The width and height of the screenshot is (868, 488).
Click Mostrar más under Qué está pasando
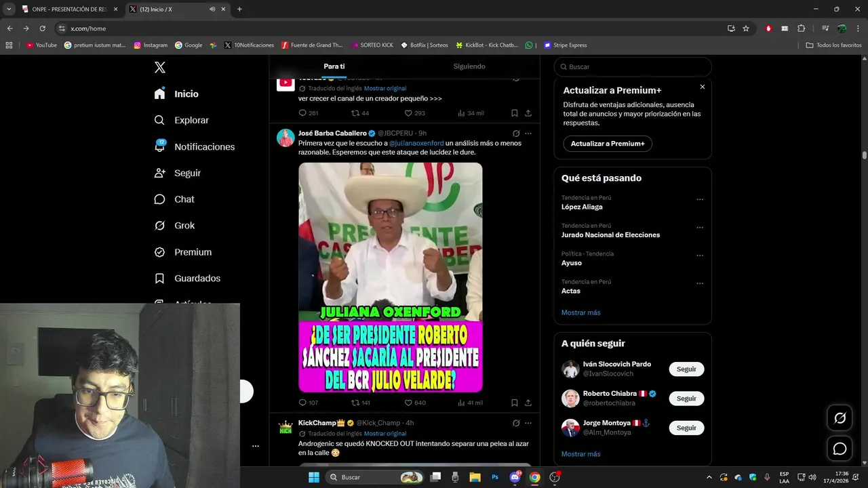[x=580, y=312]
